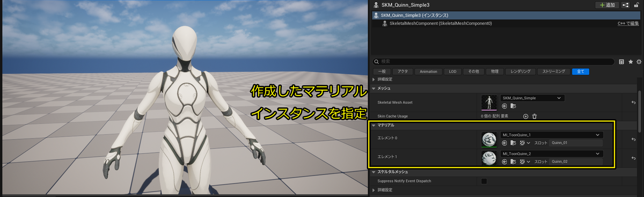Viewport: 644px width, 197px height.
Task: Browse to MI_ToonQuinn_2 in Content Browser
Action: 514,162
